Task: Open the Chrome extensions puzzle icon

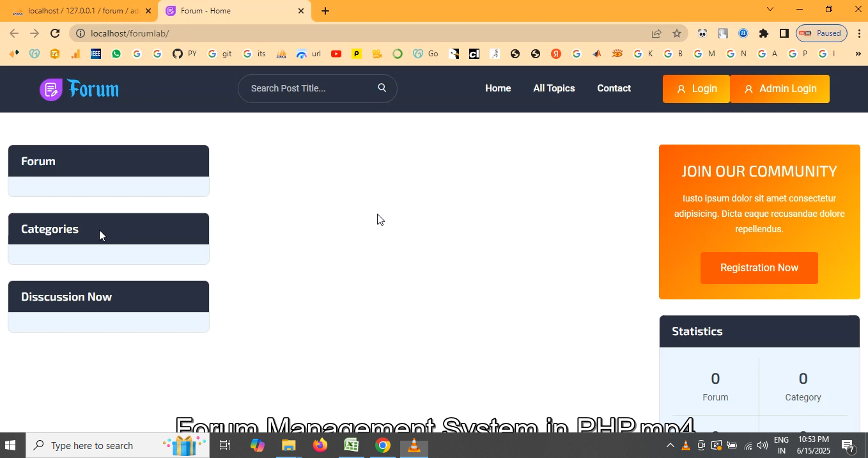Action: 764,33
